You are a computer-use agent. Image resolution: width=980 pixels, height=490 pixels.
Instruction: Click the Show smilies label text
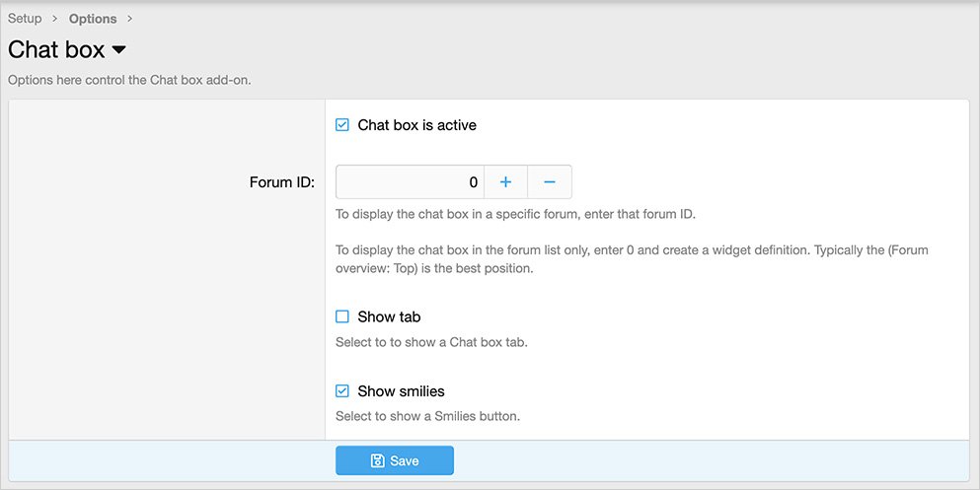point(401,391)
